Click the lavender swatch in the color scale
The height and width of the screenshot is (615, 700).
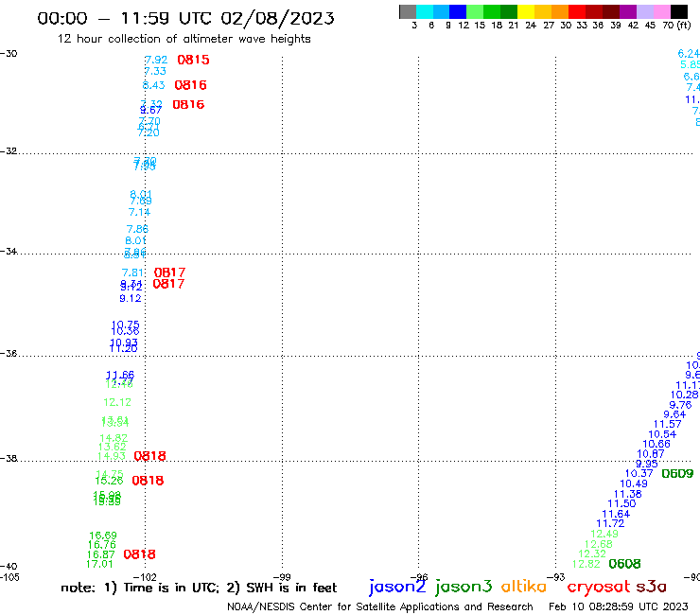(644, 11)
